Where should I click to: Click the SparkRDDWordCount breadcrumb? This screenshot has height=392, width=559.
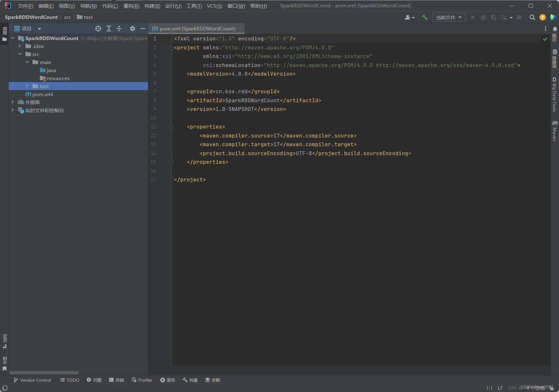(31, 17)
